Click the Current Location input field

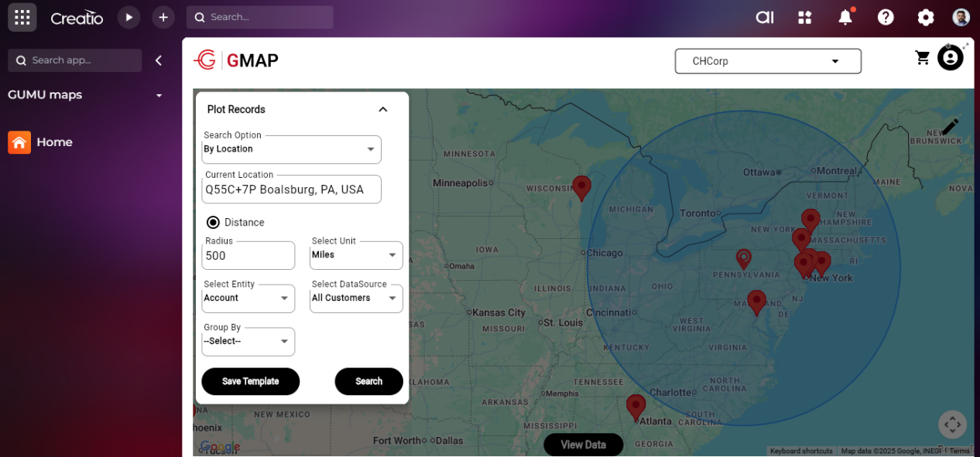coord(291,189)
